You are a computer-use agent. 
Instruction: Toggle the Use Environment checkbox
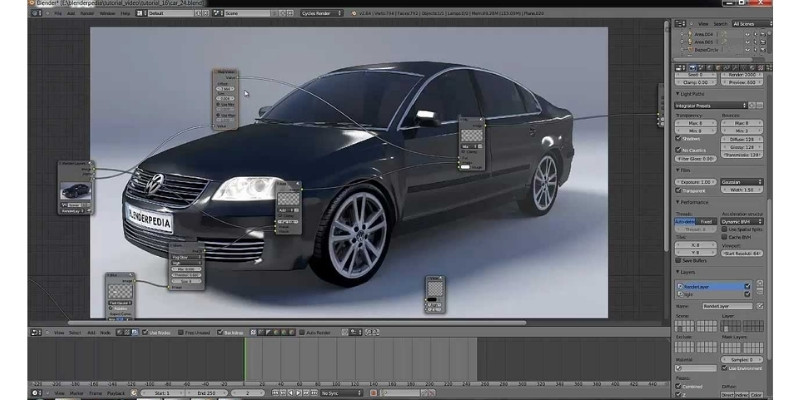pos(724,368)
